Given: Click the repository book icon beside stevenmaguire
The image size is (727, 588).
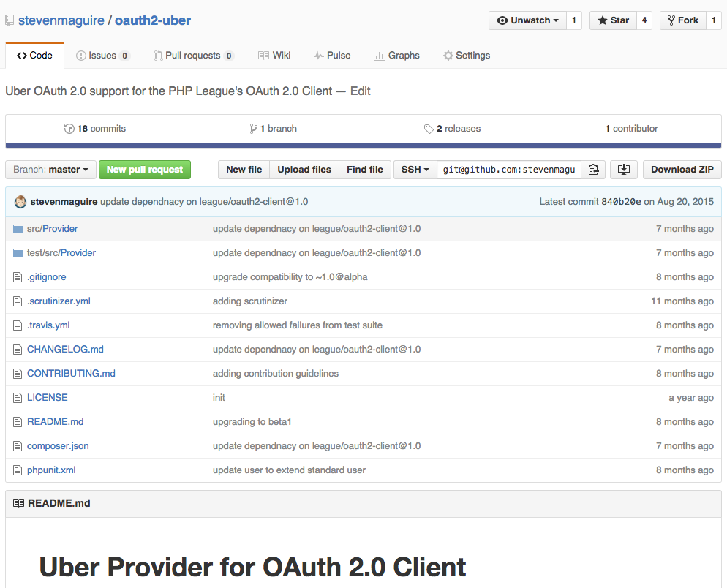Looking at the screenshot, I should tap(10, 20).
